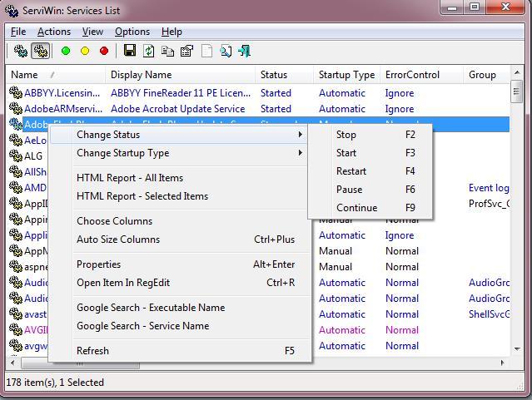
Task: Sort by the Display Name column header
Action: pyautogui.click(x=180, y=75)
